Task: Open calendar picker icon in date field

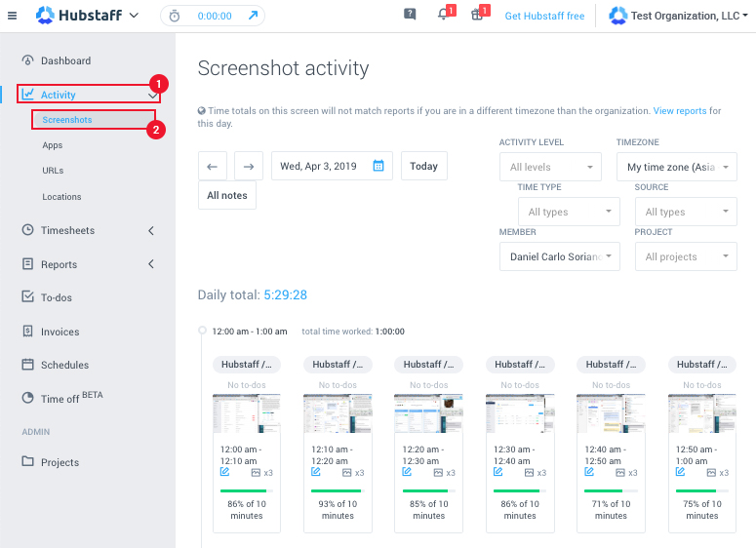Action: click(x=378, y=166)
